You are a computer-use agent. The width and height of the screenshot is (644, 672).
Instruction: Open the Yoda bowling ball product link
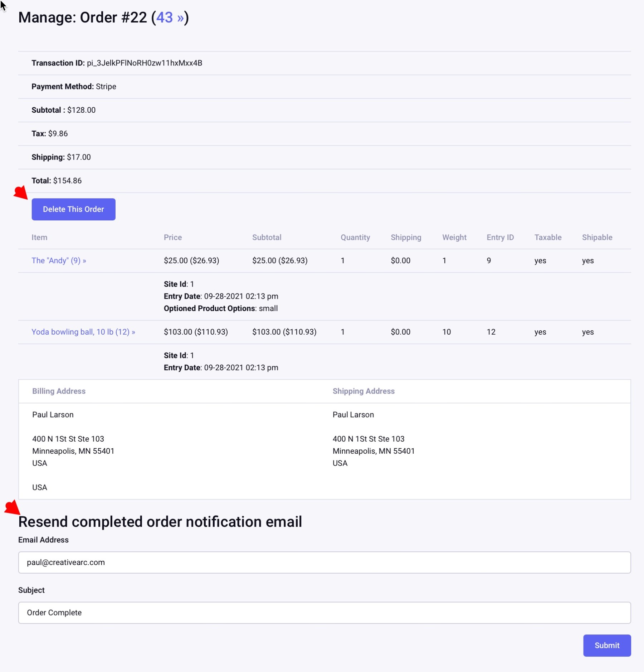[83, 332]
